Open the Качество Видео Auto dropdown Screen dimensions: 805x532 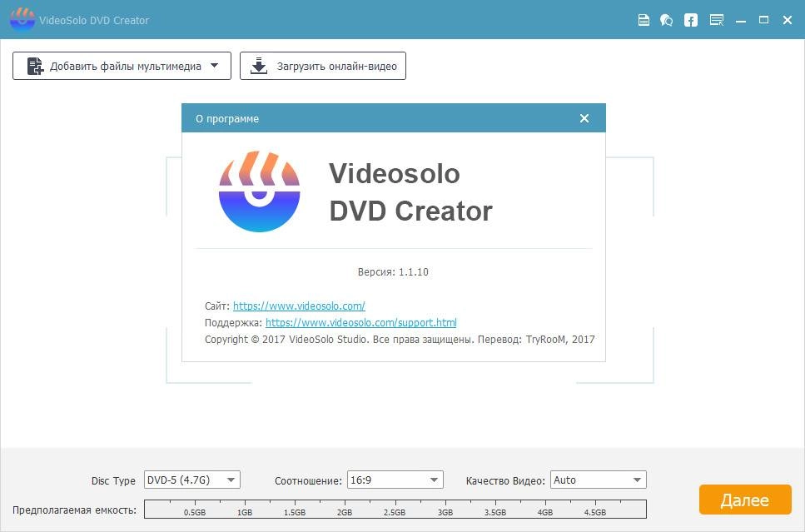tap(598, 480)
